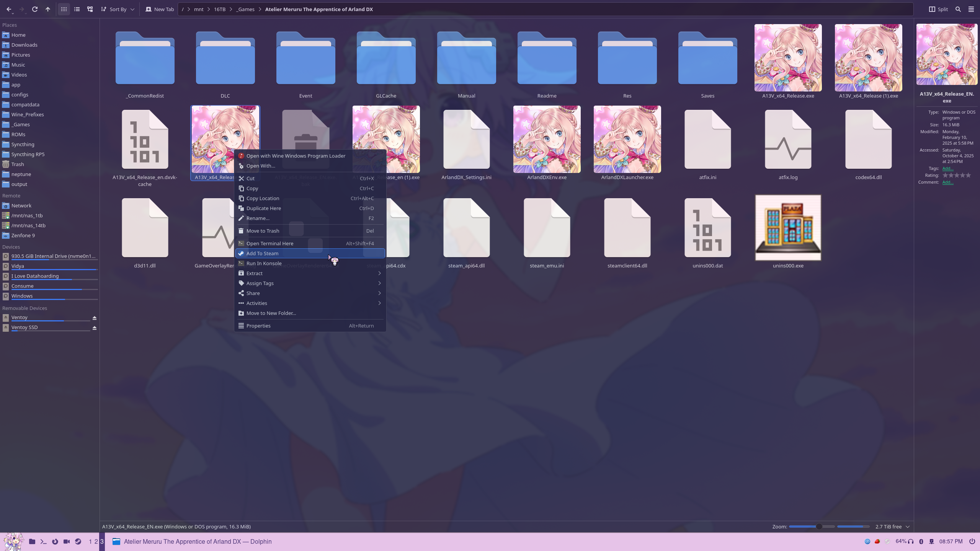Adjust the Zoom slider

pos(819,527)
